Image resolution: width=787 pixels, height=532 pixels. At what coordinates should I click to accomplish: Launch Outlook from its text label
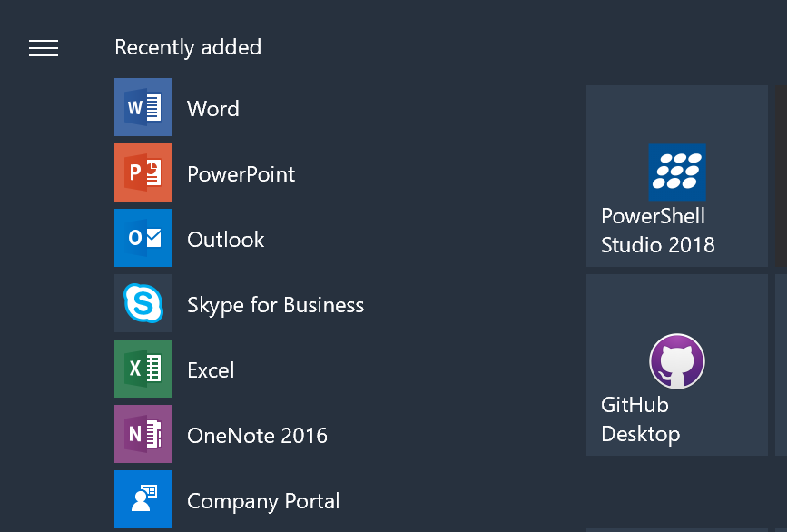tap(225, 240)
